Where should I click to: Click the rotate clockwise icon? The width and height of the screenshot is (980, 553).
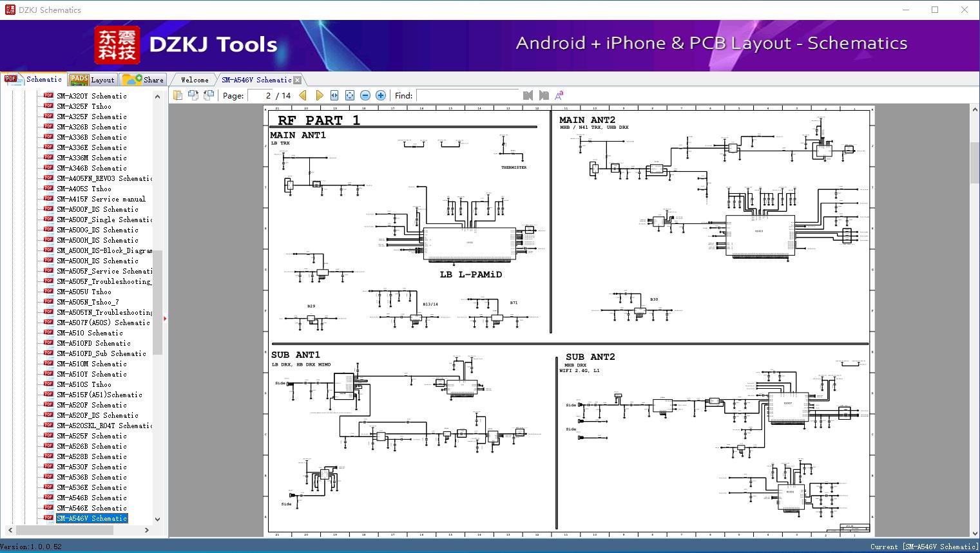click(x=209, y=95)
